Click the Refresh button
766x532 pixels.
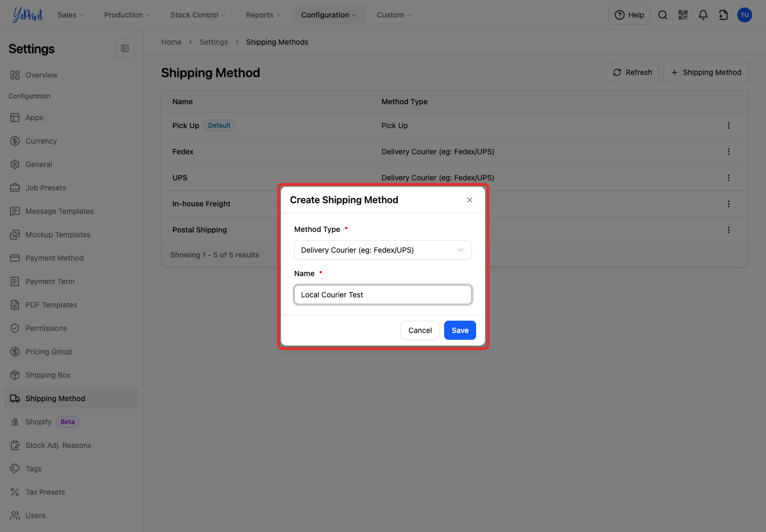(632, 72)
